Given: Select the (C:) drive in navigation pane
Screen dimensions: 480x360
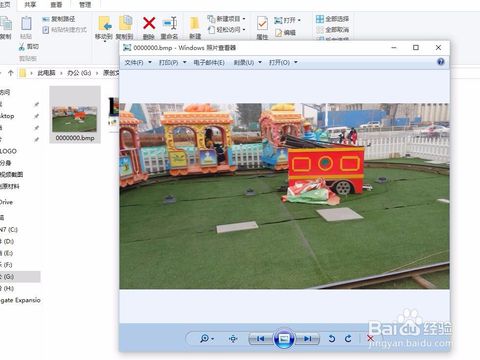Looking at the screenshot, I should click(9, 229).
